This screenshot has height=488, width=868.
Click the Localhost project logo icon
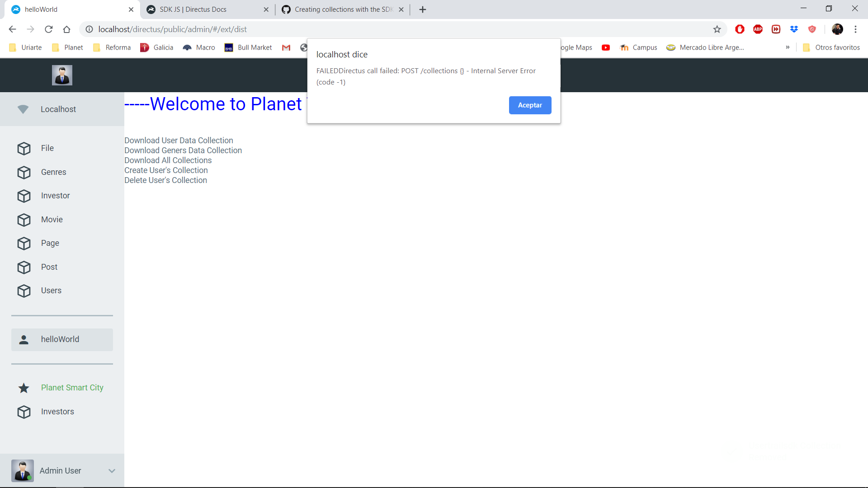tap(23, 109)
